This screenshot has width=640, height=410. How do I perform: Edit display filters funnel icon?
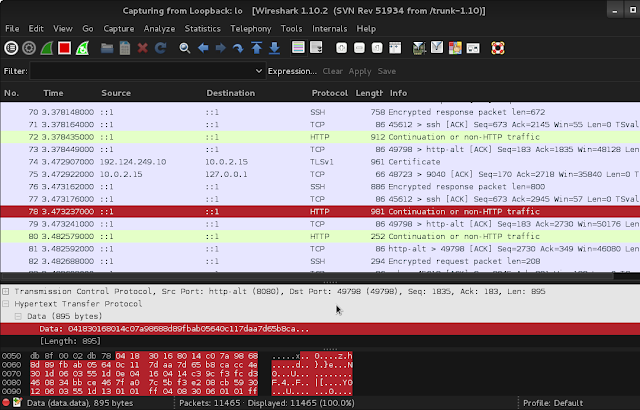(x=437, y=48)
